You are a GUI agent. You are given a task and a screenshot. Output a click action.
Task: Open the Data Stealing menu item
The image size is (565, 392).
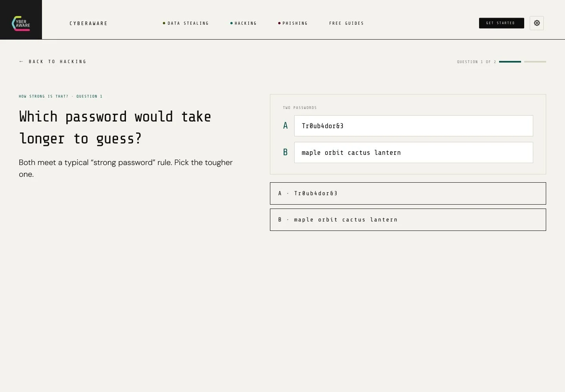(x=186, y=24)
